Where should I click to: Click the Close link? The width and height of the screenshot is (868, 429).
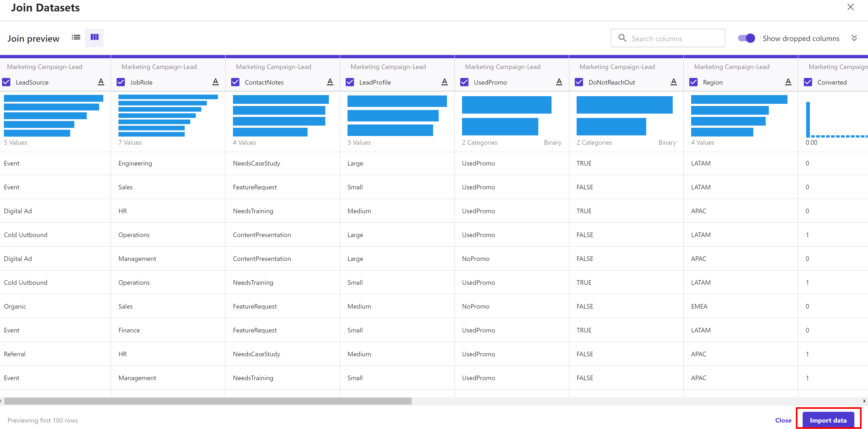click(783, 420)
